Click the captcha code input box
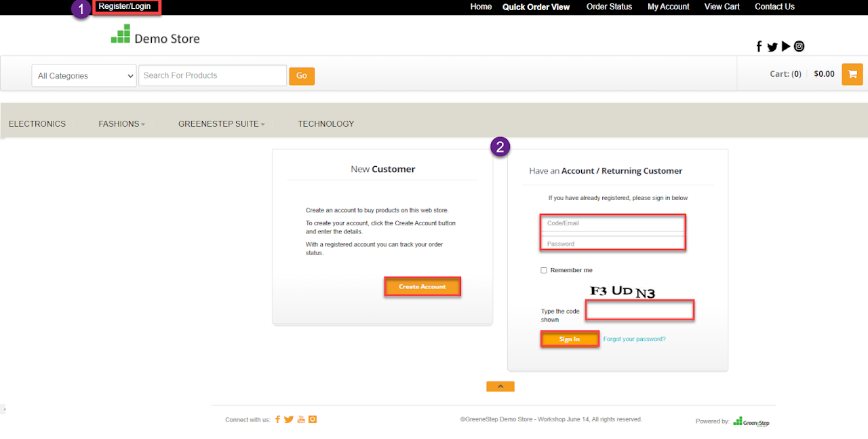Viewport: 868px width, 439px height. click(639, 310)
